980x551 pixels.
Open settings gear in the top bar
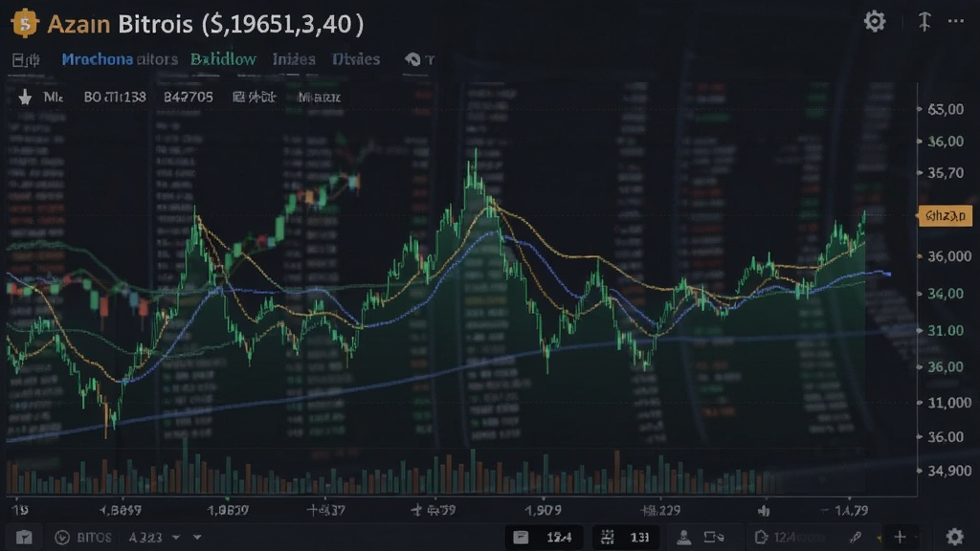coord(875,22)
